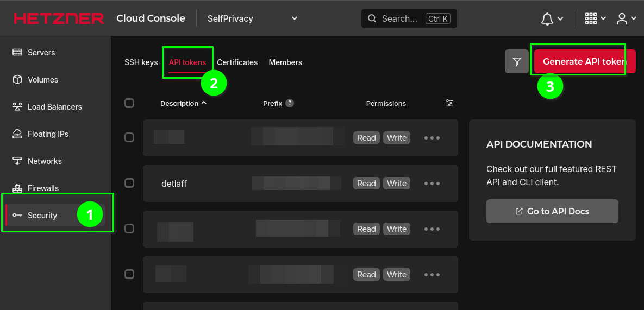The height and width of the screenshot is (310, 644).
Task: Switch to Members tab
Action: point(285,62)
